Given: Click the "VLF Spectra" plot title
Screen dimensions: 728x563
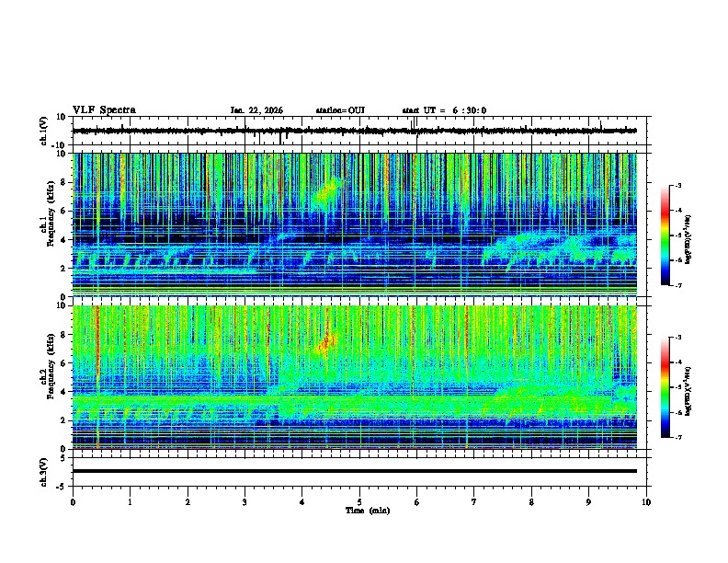Looking at the screenshot, I should tap(104, 110).
